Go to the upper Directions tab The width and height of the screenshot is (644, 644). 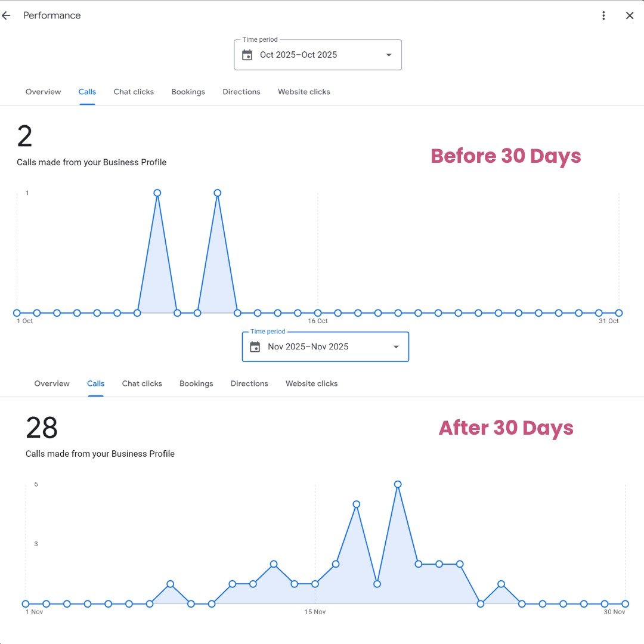241,92
